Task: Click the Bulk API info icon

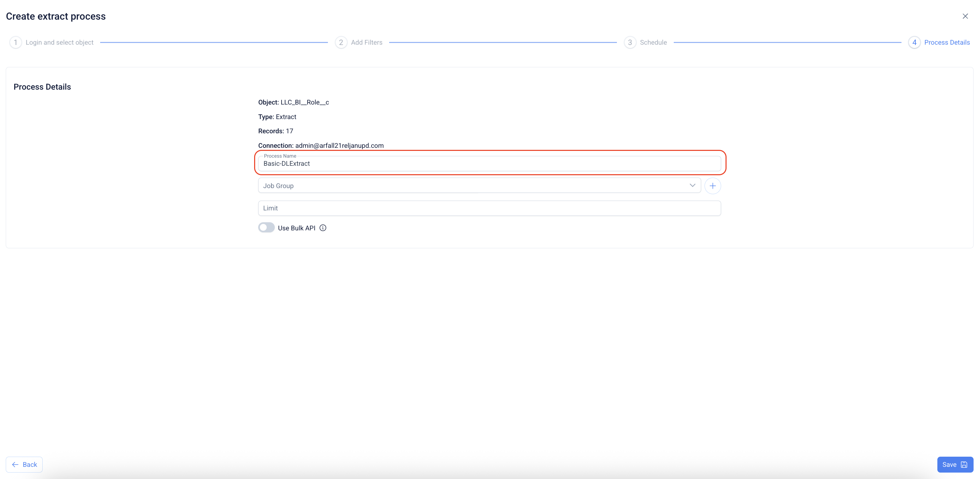Action: [x=322, y=228]
